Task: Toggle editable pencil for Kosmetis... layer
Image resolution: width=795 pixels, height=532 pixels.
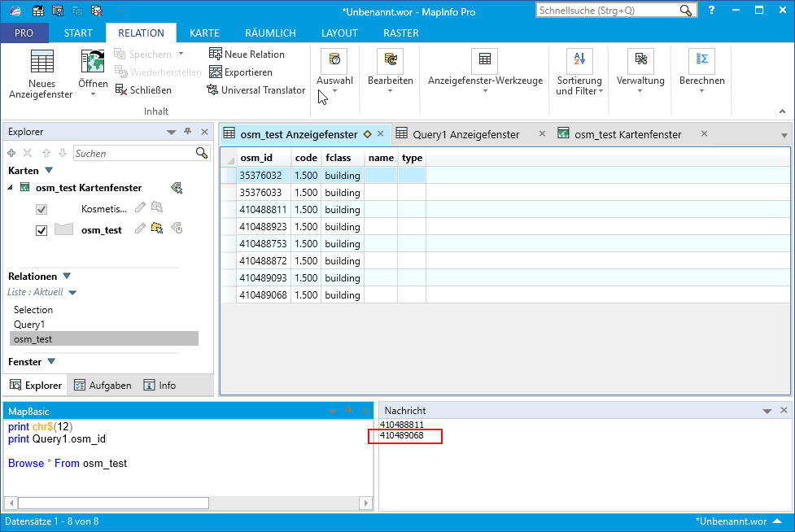Action: [141, 207]
